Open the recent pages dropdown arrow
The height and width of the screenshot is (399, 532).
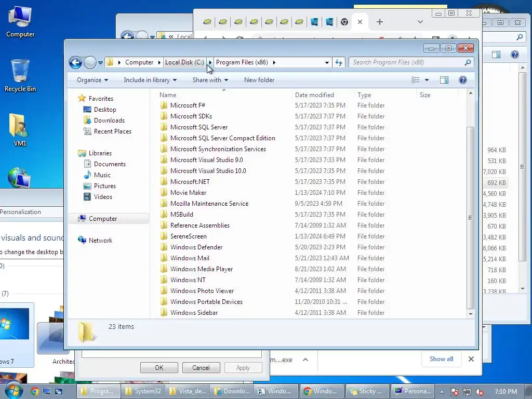(x=100, y=63)
